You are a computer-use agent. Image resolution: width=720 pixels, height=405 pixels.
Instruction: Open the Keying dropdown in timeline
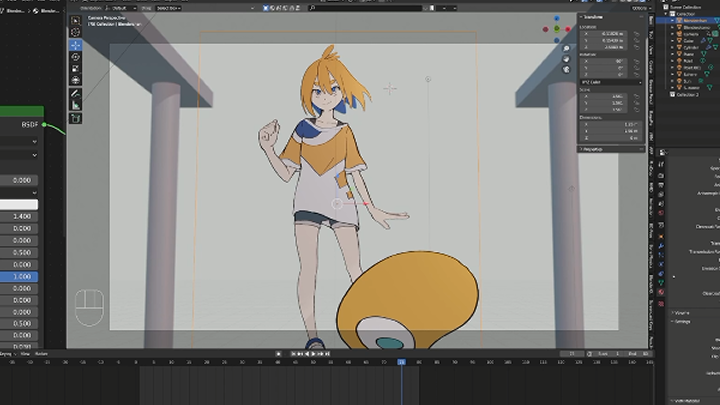pyautogui.click(x=7, y=354)
